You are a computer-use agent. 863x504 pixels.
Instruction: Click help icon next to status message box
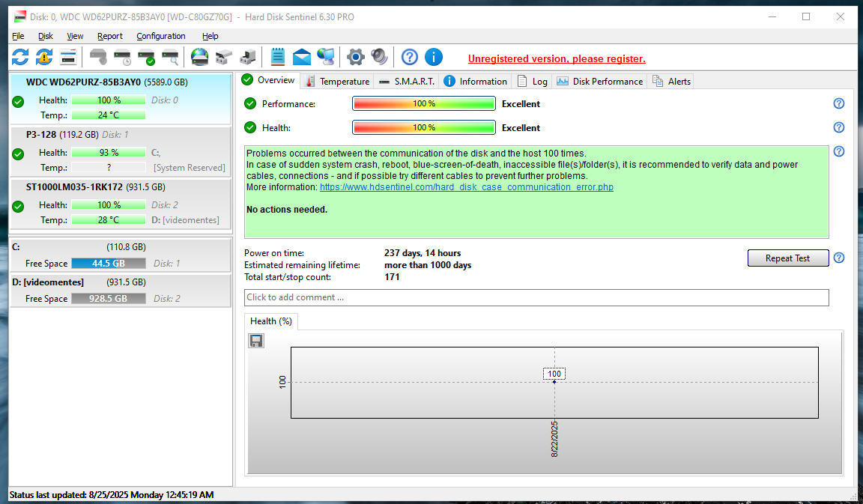click(x=839, y=151)
